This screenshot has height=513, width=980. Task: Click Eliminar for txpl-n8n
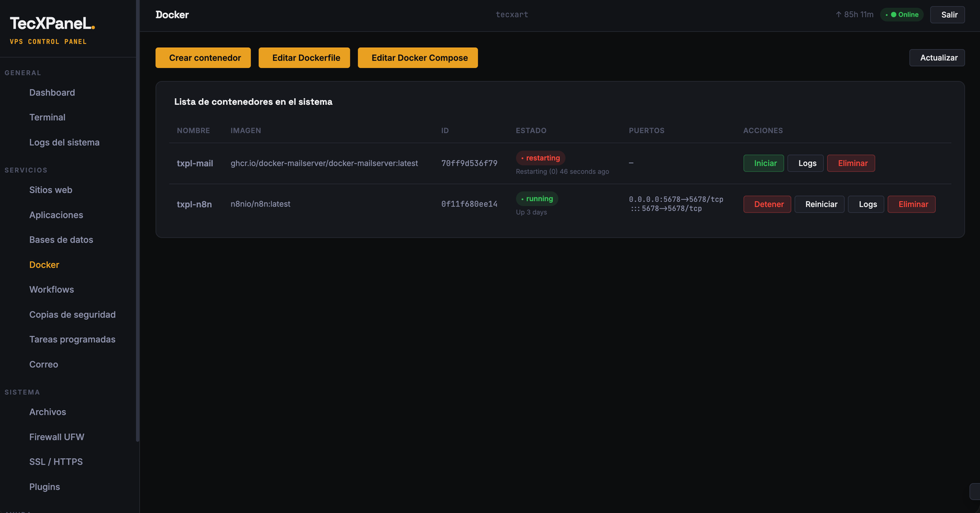[x=912, y=204]
